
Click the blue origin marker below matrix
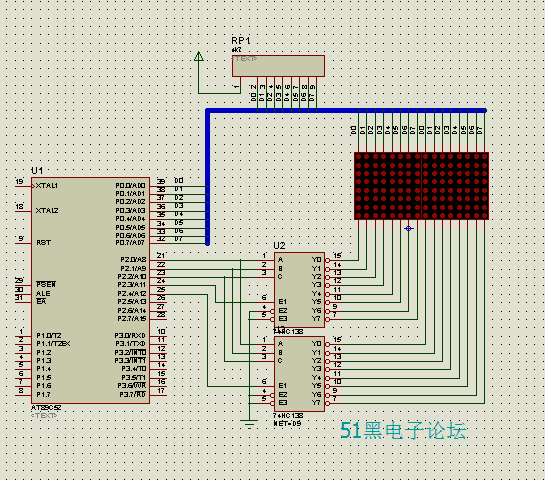click(x=409, y=228)
